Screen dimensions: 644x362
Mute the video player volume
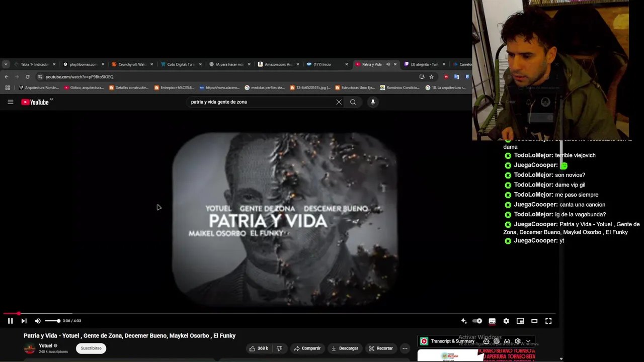point(38,321)
